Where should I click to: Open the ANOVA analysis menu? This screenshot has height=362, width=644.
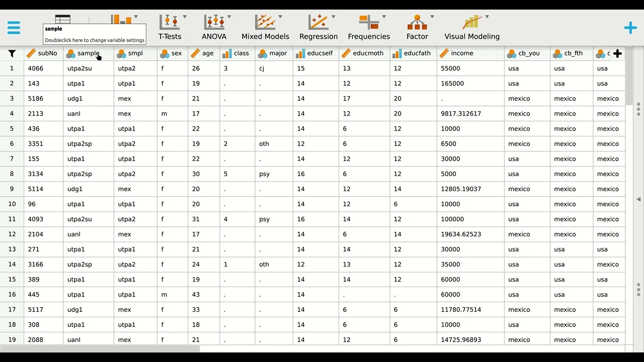(214, 27)
